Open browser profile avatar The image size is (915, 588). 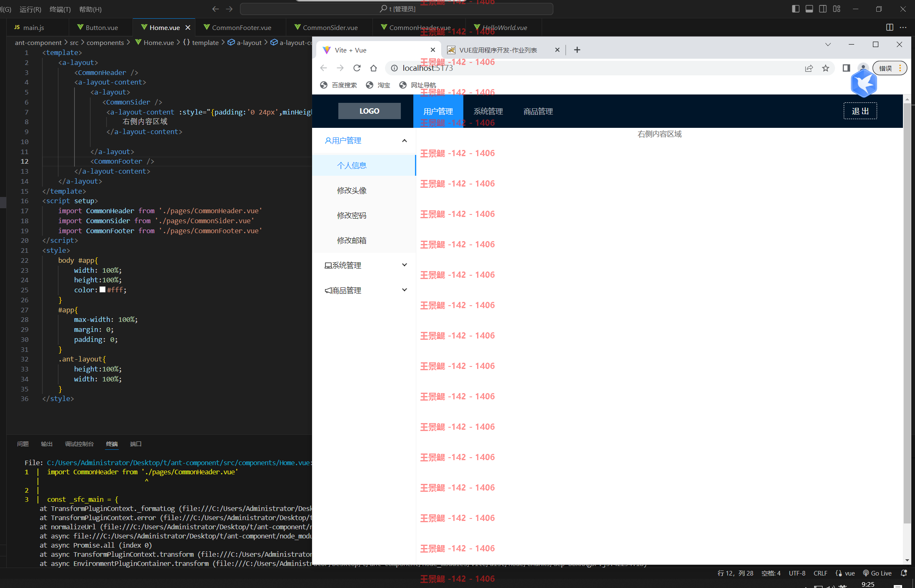pyautogui.click(x=863, y=67)
